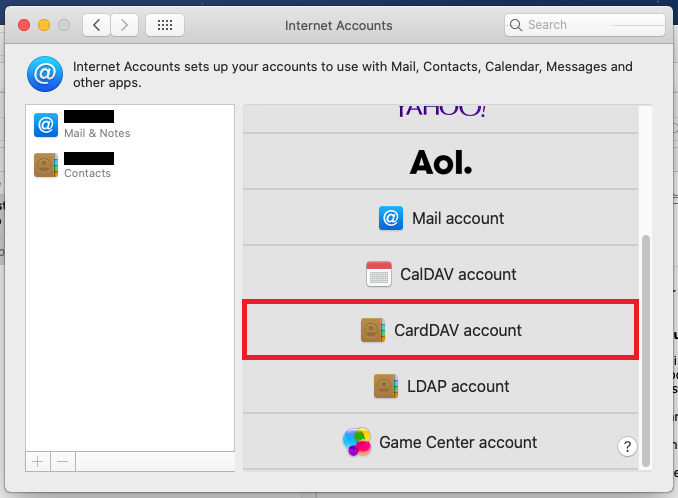This screenshot has width=678, height=498.
Task: Click the CardDAV address book icon
Action: (x=373, y=330)
